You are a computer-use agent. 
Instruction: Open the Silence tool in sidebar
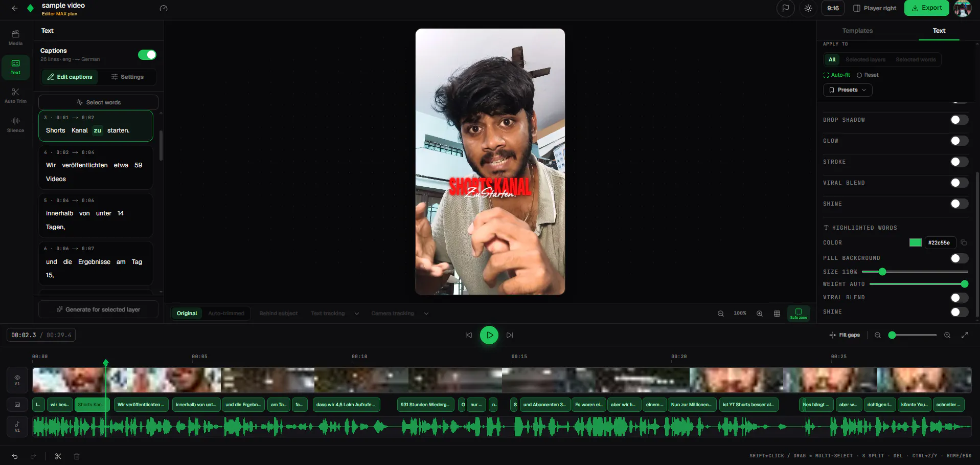(15, 125)
